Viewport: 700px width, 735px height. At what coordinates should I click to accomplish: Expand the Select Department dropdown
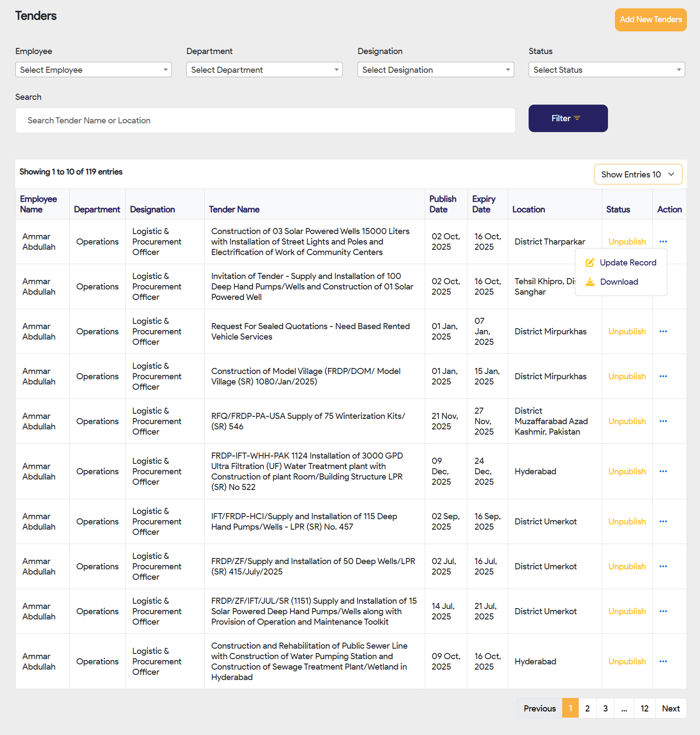[x=264, y=70]
